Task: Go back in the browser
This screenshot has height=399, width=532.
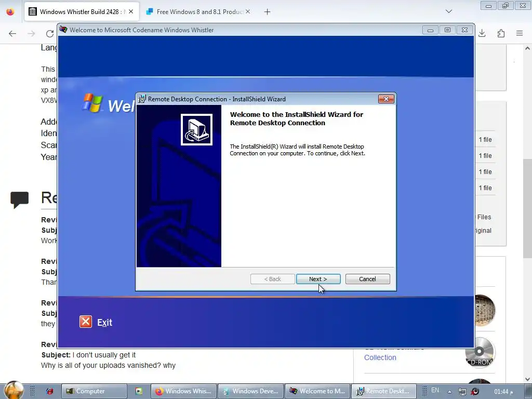Action: (x=12, y=33)
